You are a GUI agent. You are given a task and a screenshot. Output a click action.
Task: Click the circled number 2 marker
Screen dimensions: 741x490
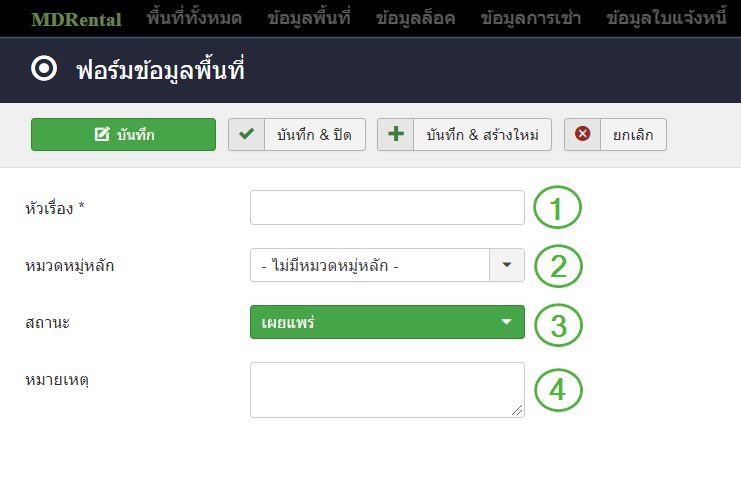pos(558,266)
